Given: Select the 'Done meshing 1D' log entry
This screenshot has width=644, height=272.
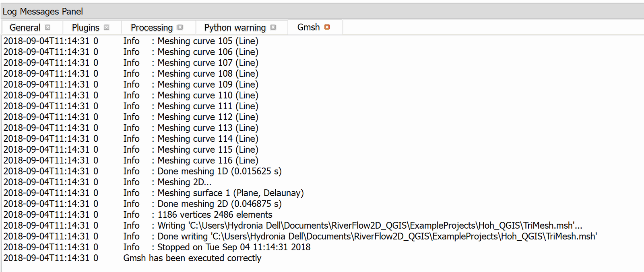Looking at the screenshot, I should (x=219, y=171).
